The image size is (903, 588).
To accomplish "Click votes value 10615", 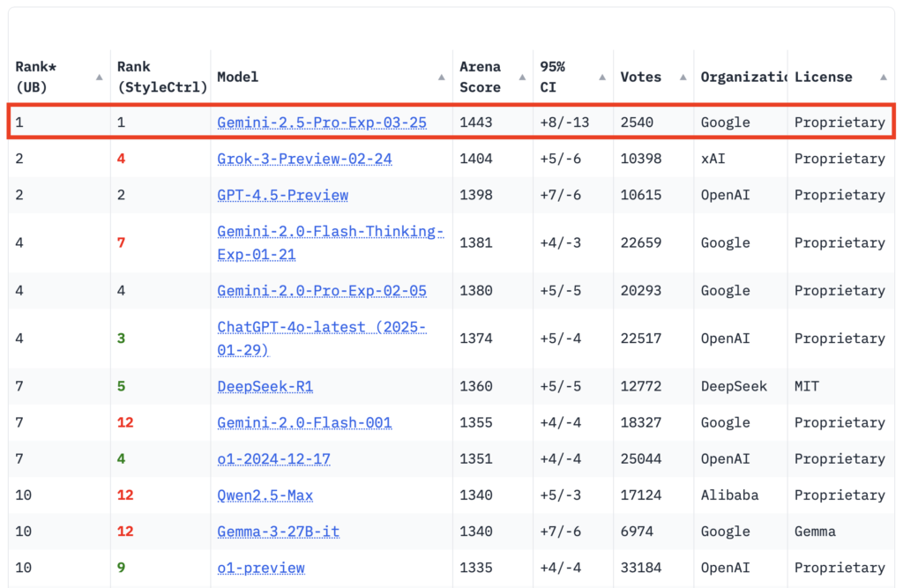I will (641, 195).
